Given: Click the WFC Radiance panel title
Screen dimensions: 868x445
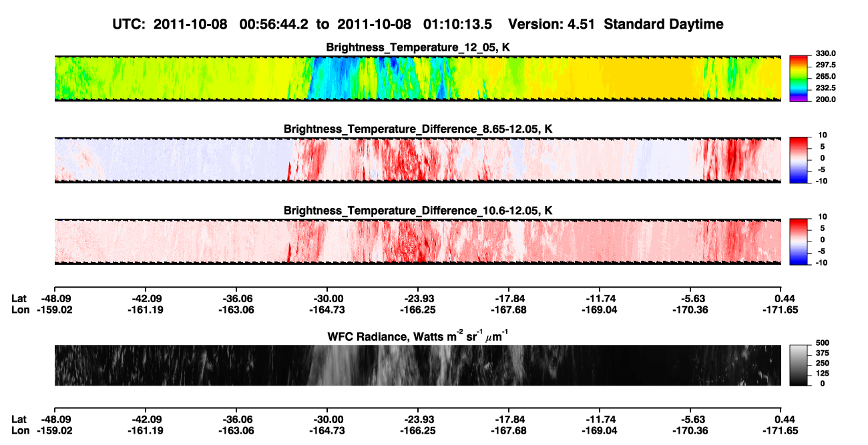Looking at the screenshot, I should [418, 336].
